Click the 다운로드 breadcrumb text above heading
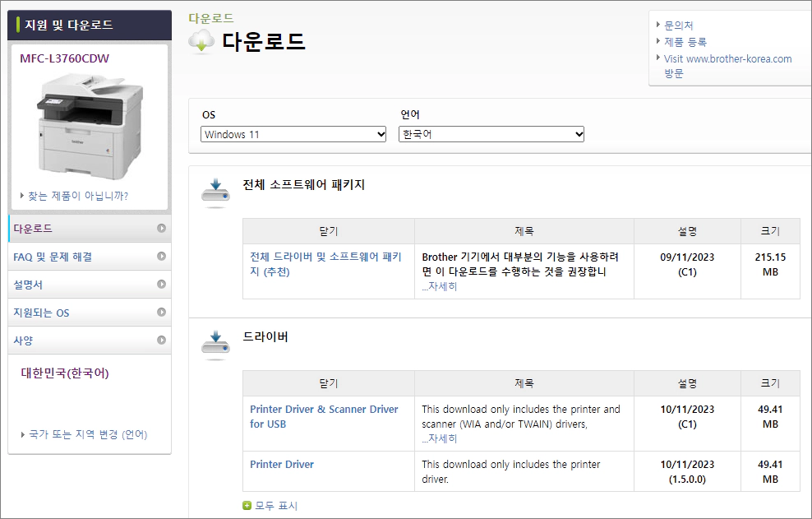 [211, 18]
